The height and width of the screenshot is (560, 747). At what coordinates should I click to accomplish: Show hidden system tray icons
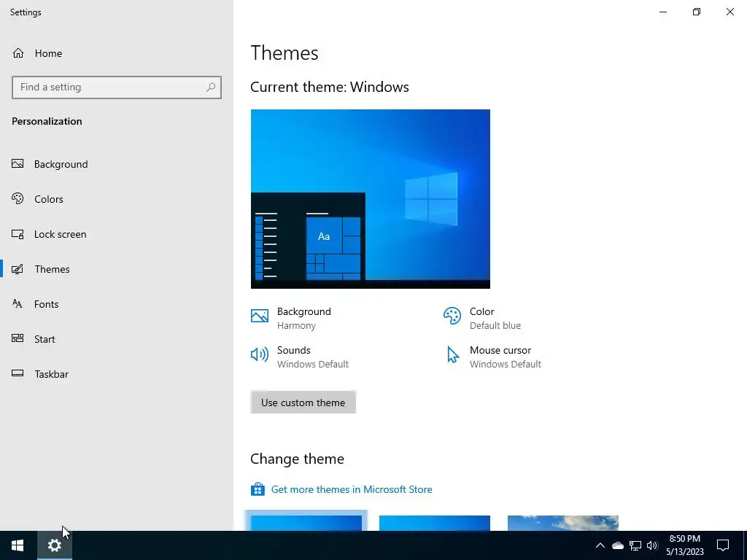(600, 545)
